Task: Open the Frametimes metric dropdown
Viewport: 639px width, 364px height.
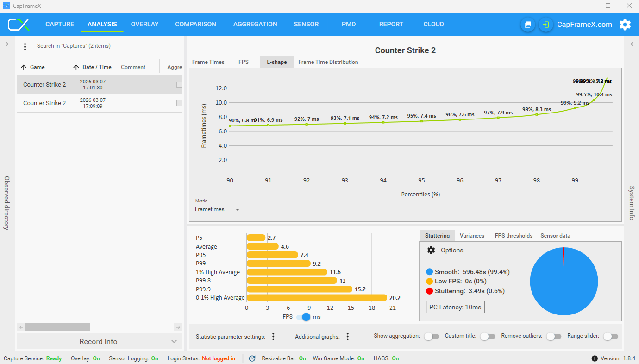Action: tap(217, 210)
